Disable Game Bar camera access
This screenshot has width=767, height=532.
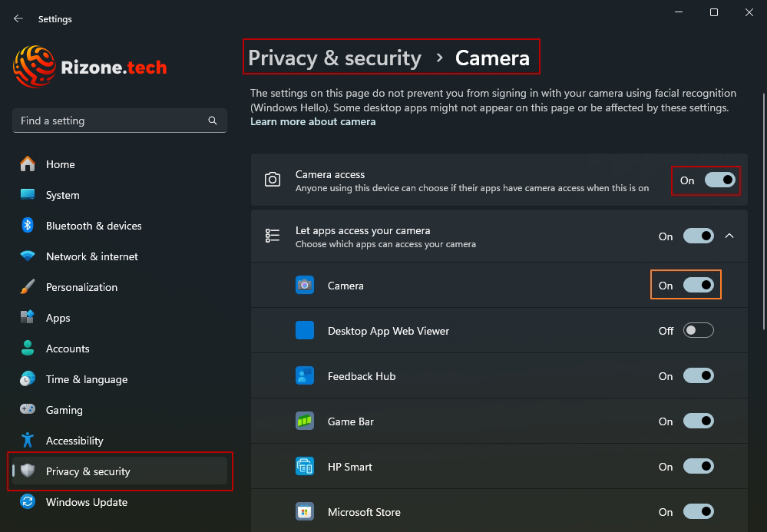[x=698, y=421]
